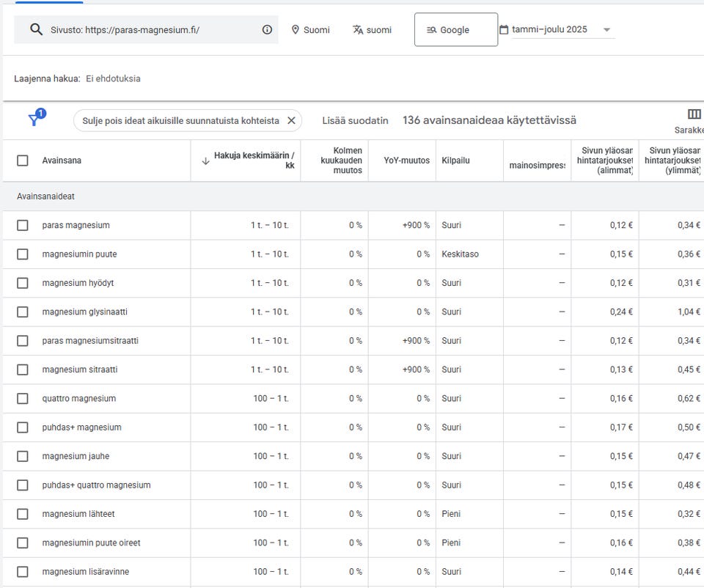Select the magnesium glysinaatti row checkbox
Screen dimensions: 704x588
(23, 312)
